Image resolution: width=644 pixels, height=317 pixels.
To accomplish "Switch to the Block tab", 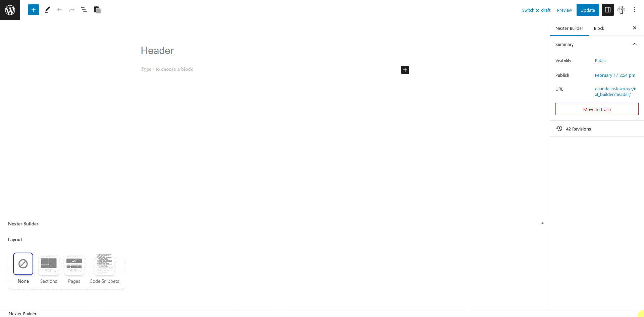I will (599, 28).
